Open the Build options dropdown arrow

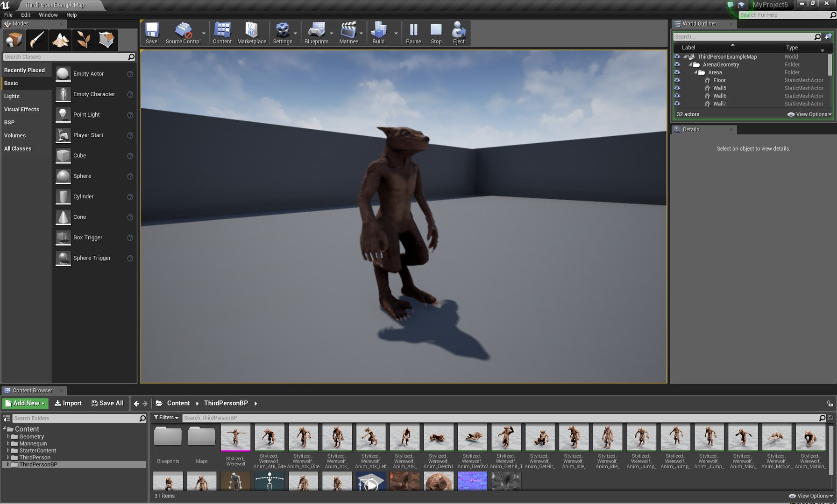(396, 34)
